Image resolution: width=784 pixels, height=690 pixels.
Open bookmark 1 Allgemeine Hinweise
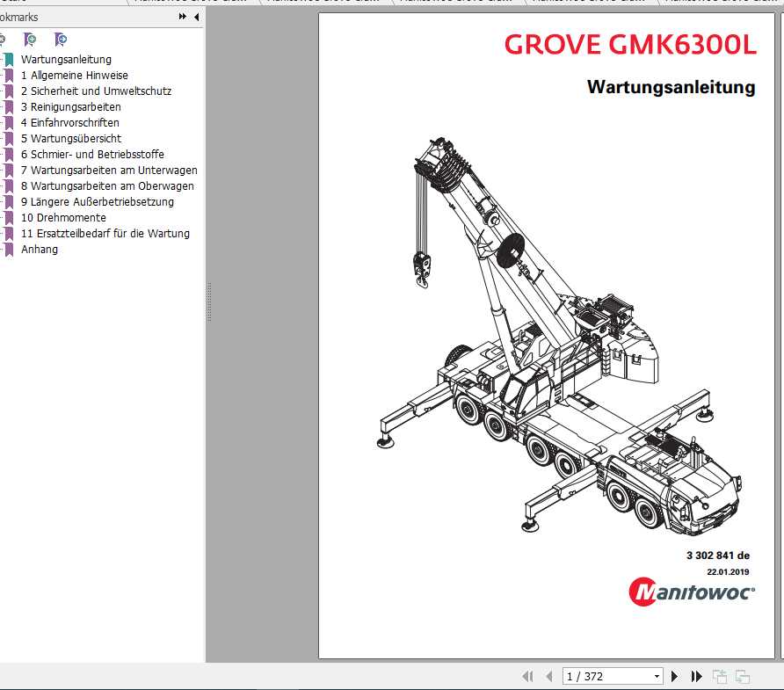point(75,76)
